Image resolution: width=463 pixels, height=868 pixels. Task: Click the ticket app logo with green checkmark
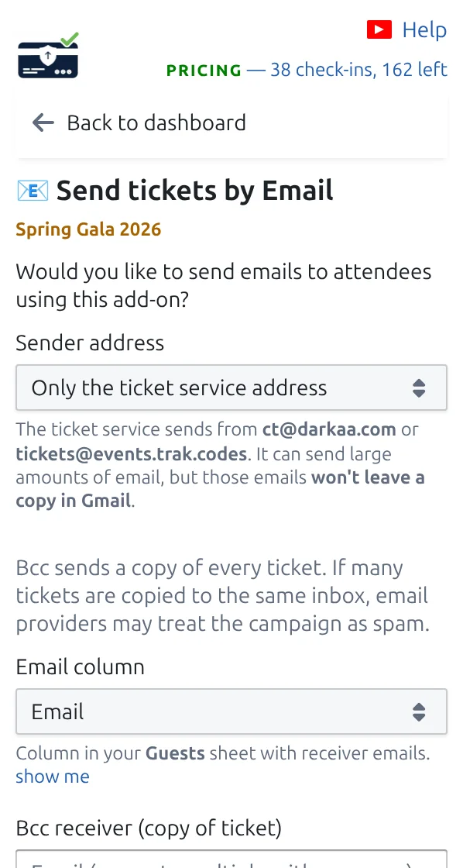click(48, 55)
